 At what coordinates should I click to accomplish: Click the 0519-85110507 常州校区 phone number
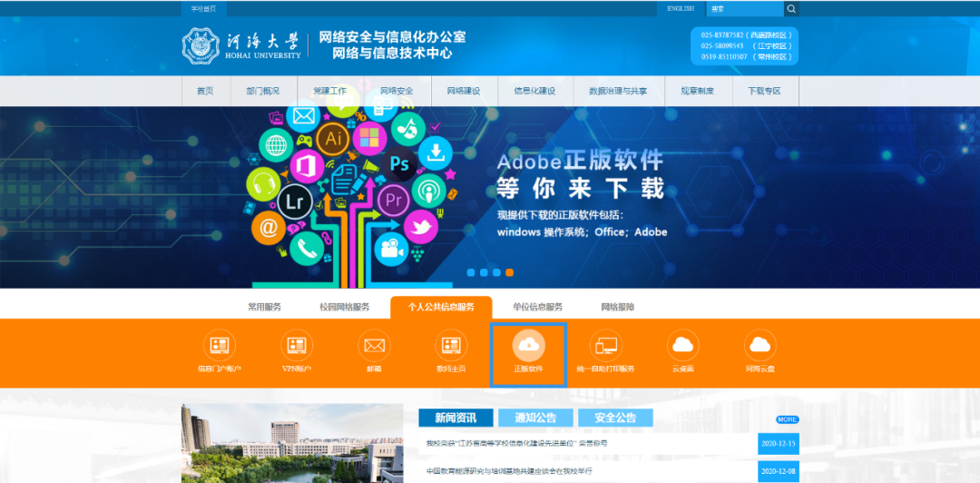[x=746, y=56]
